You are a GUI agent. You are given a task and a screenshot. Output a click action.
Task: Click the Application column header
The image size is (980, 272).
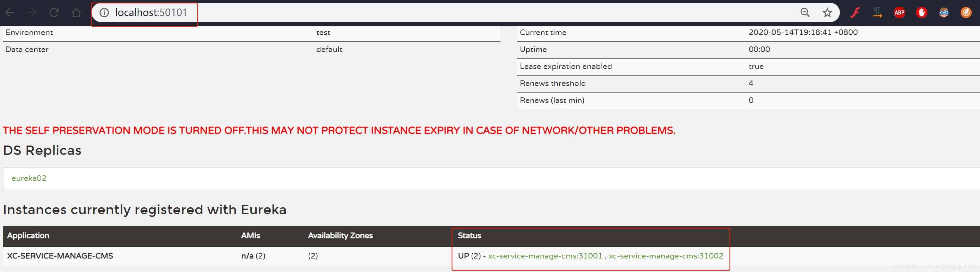[28, 236]
